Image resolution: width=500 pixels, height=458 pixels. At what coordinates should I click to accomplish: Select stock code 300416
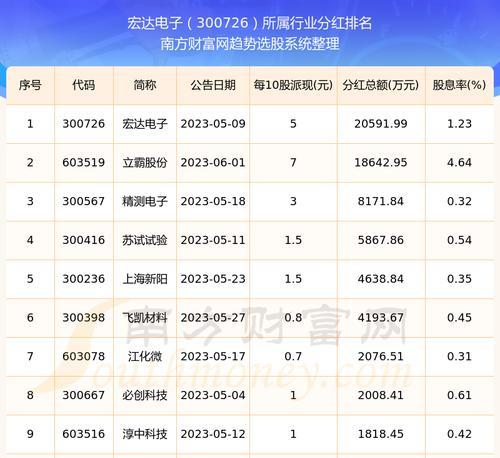(84, 240)
